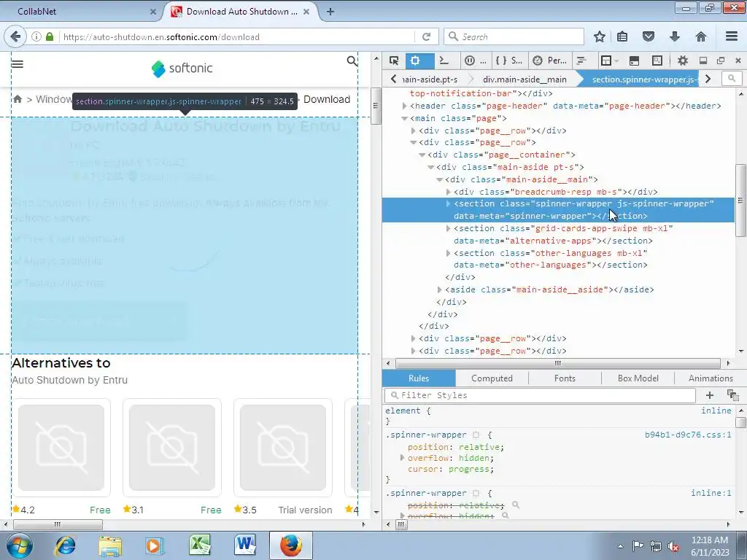Image resolution: width=747 pixels, height=560 pixels.
Task: Expand the other-languages section node
Action: [x=449, y=253]
